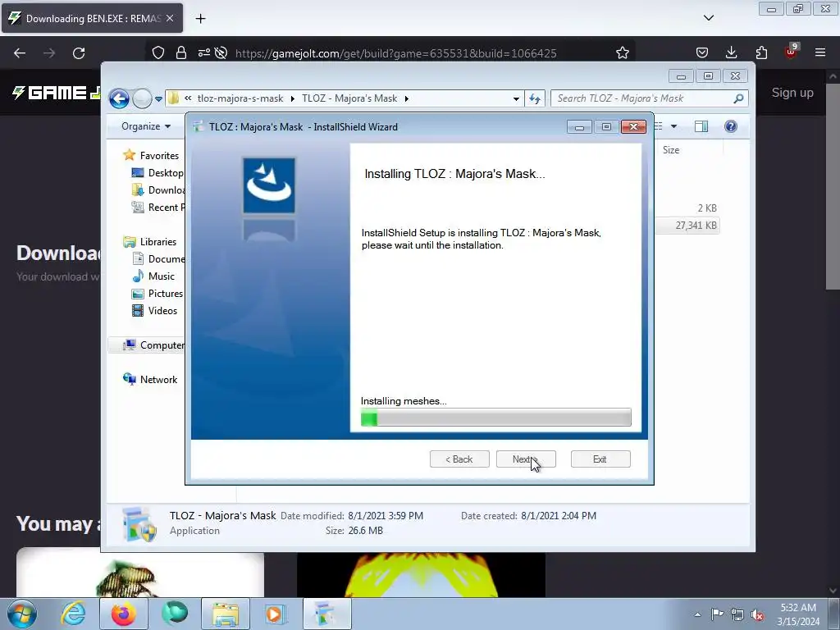Open site permissions icon in address bar
The width and height of the screenshot is (840, 630).
click(x=204, y=53)
